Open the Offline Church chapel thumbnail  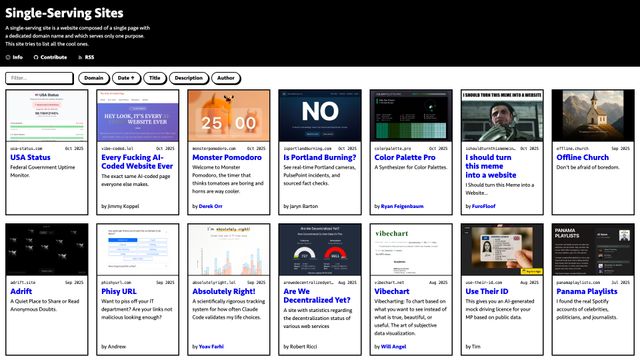coord(593,116)
